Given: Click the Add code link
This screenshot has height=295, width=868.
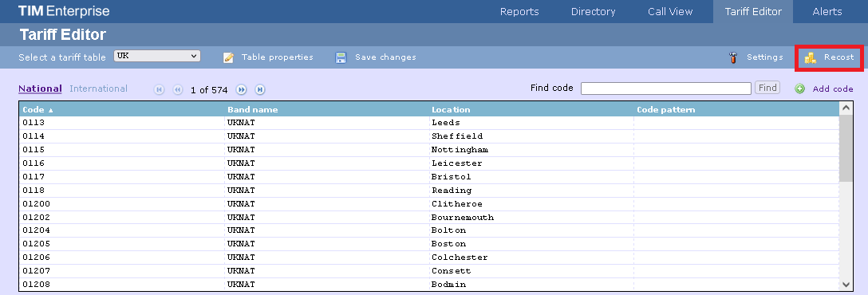Looking at the screenshot, I should pyautogui.click(x=833, y=88).
